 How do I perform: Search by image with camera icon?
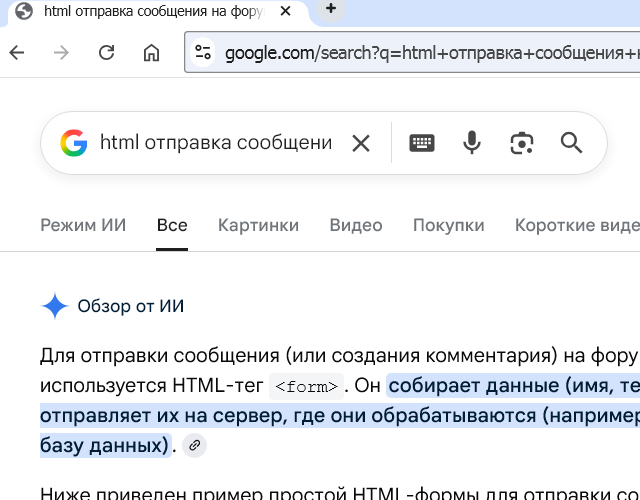522,143
